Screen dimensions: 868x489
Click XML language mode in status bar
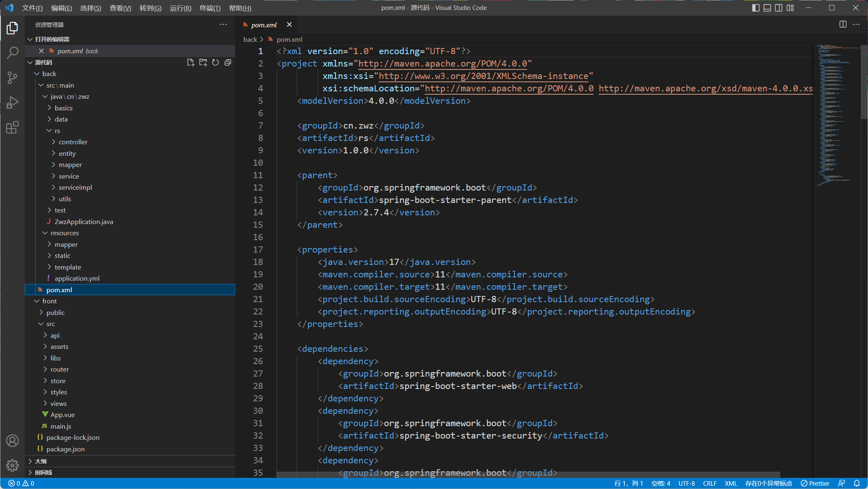[731, 483]
